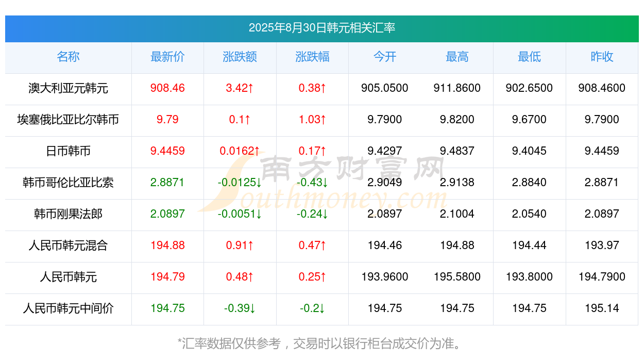Click latest price 194.79 in red
The height and width of the screenshot is (360, 644).
click(x=167, y=277)
